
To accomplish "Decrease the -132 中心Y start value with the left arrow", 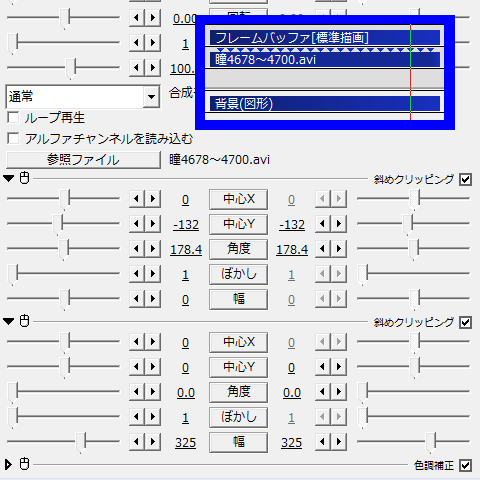I will coord(136,224).
